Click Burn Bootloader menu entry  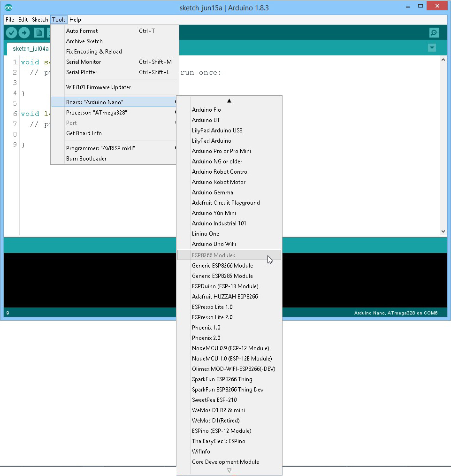click(x=86, y=159)
